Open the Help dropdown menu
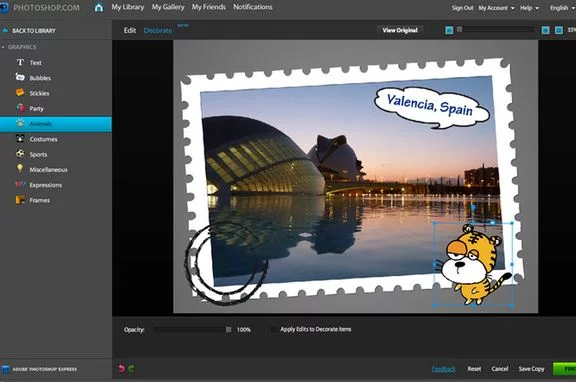This screenshot has height=382, width=576. coord(529,8)
